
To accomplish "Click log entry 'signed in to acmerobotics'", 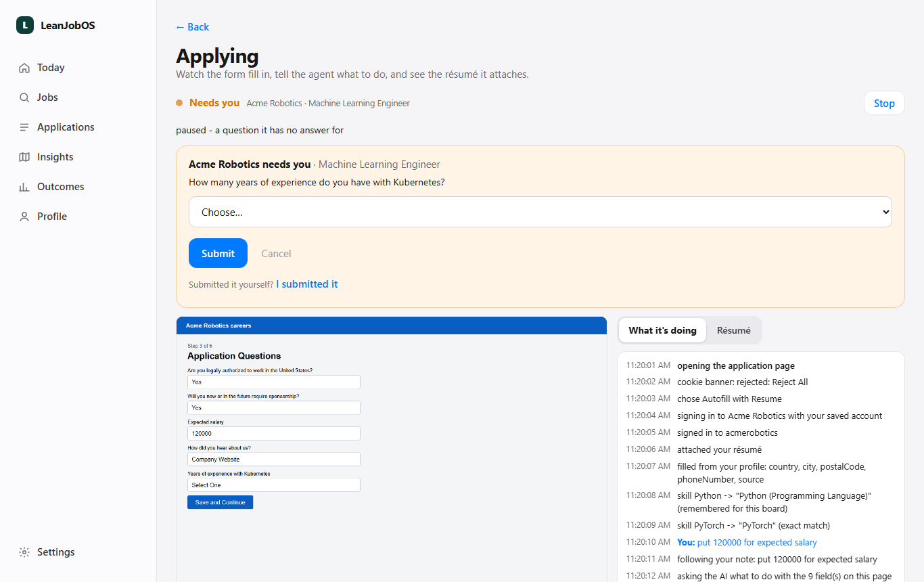I will pos(727,433).
